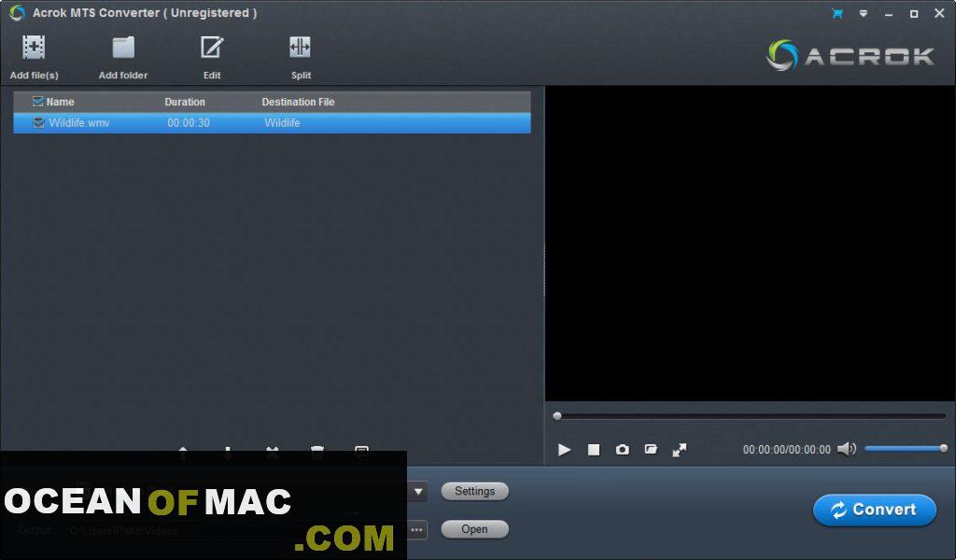Click the 00:00:30 duration cell
Viewport: 956px width, 560px height.
[x=189, y=122]
